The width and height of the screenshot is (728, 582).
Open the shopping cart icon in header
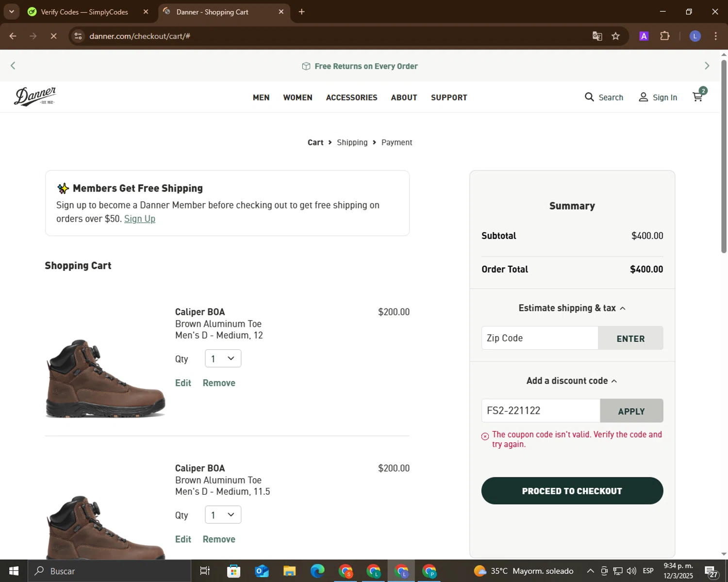pos(698,97)
